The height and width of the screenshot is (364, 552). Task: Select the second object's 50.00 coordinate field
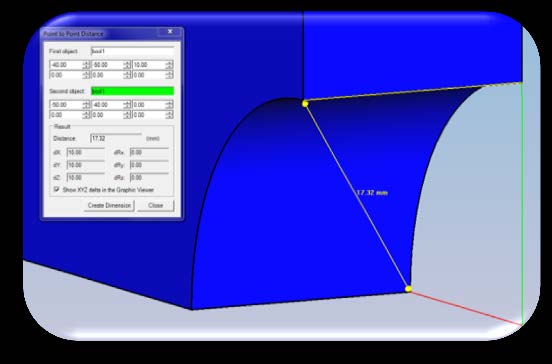(67, 105)
